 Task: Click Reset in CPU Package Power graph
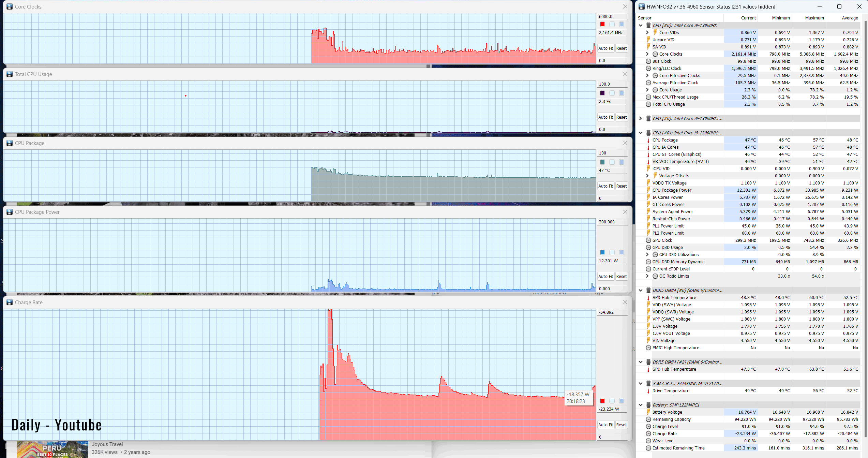(x=622, y=276)
